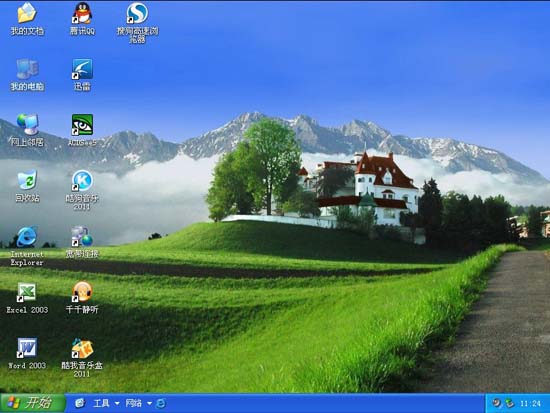Image resolution: width=550 pixels, height=413 pixels.
Task: Select the ACDSee5 eye icon
Action: tap(82, 125)
